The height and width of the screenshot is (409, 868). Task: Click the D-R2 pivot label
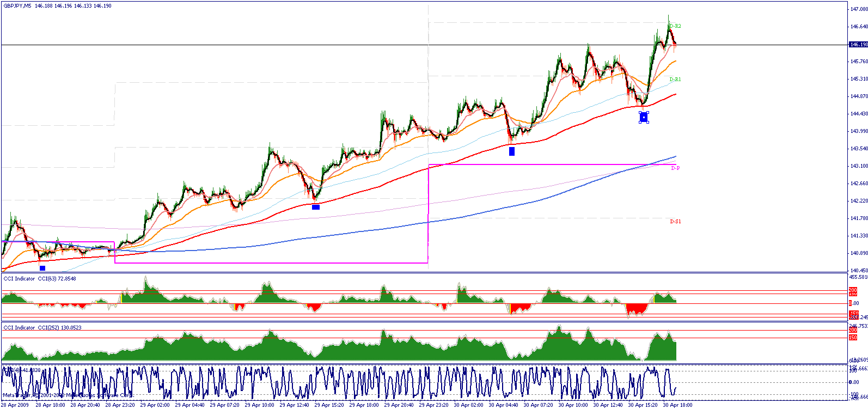pos(675,26)
